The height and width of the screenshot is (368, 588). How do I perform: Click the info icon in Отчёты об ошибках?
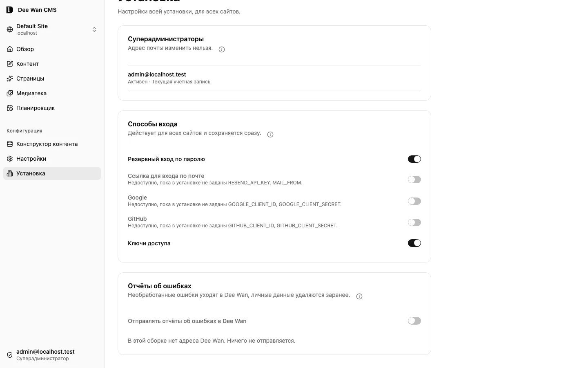tap(359, 296)
